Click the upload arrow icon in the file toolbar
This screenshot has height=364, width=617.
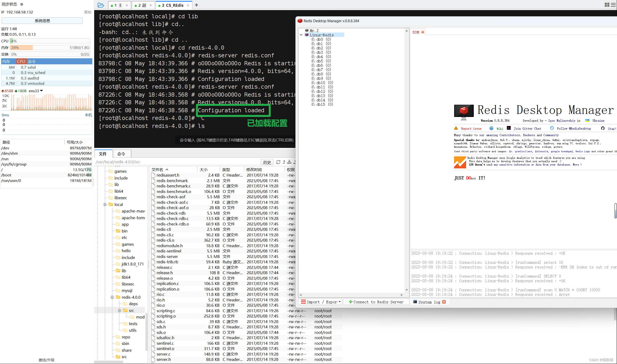coord(284,162)
